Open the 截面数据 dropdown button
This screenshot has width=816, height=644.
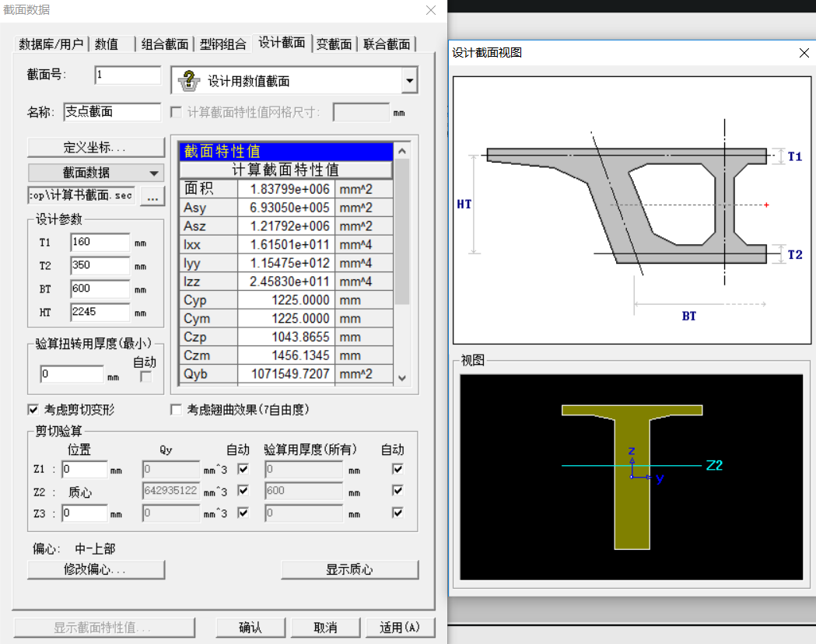click(x=96, y=173)
